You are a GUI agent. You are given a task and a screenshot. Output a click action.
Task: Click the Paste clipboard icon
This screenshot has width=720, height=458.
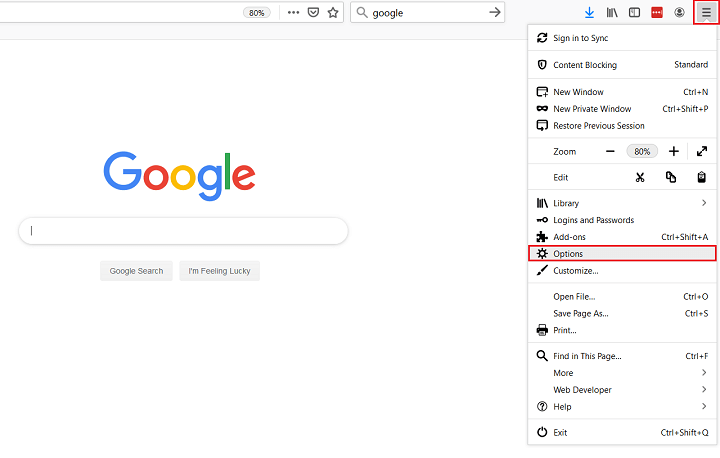click(x=701, y=177)
